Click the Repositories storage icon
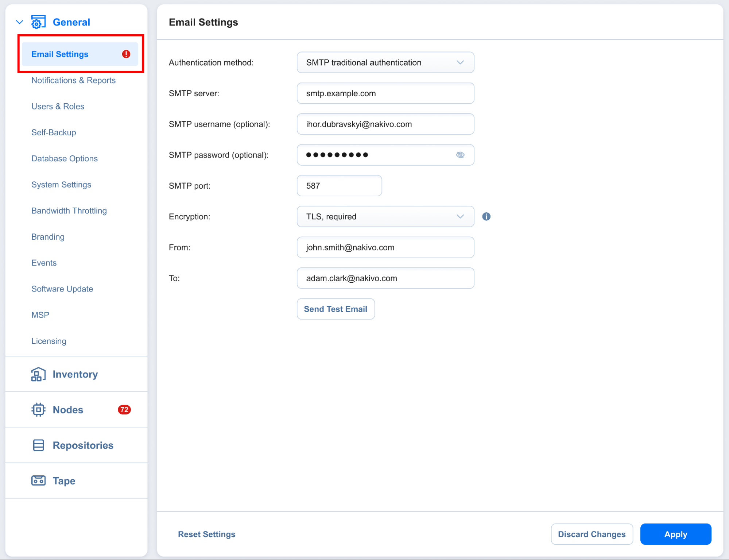 [38, 445]
